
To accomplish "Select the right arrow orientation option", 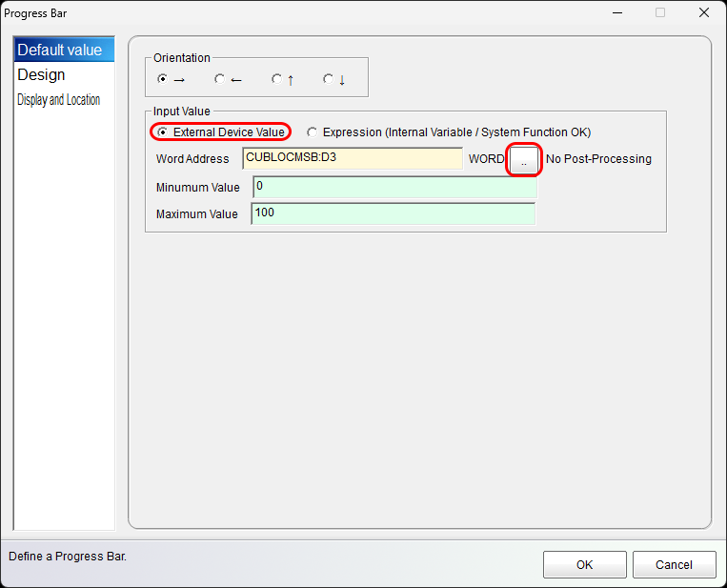I will pos(162,79).
